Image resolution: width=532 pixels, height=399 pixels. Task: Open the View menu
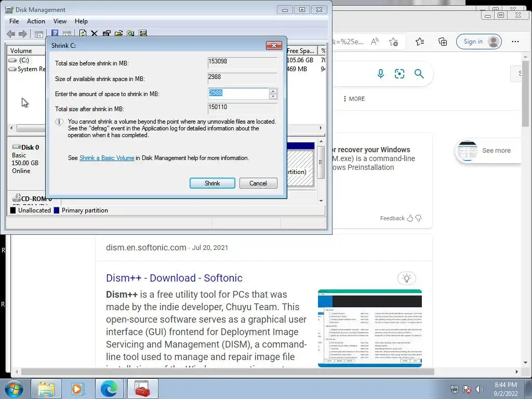(x=60, y=21)
